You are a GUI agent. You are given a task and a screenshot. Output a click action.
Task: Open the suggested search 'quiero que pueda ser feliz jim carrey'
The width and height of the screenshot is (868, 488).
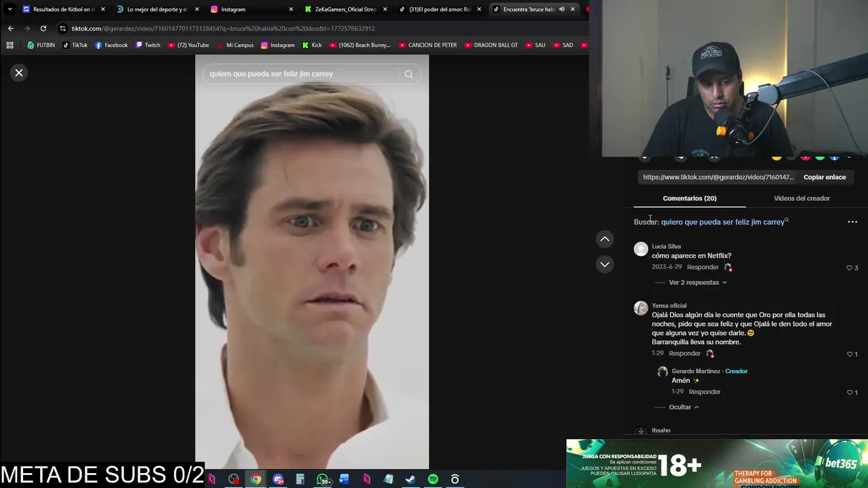(x=724, y=222)
